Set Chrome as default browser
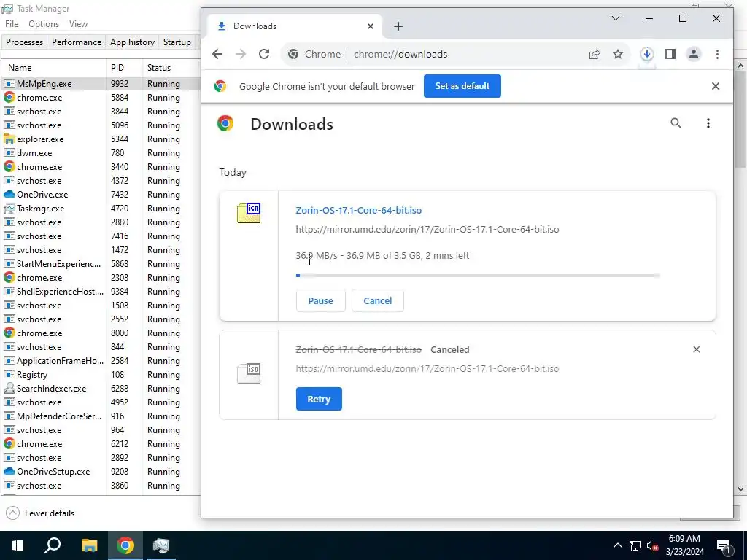747x560 pixels. click(x=462, y=86)
